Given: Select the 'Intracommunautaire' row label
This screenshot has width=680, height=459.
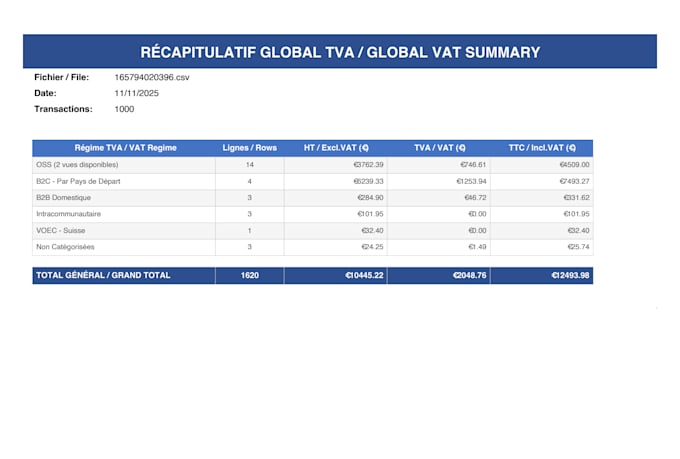Looking at the screenshot, I should [x=69, y=214].
